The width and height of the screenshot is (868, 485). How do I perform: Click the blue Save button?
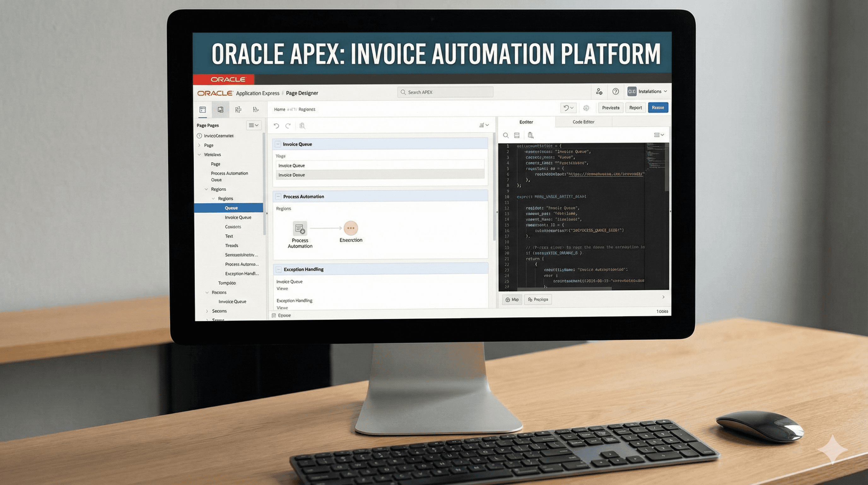click(657, 108)
